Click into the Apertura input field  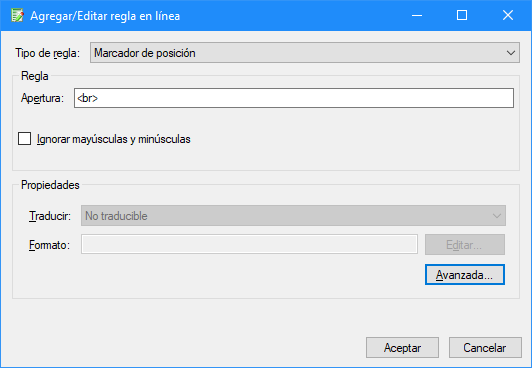(x=294, y=98)
